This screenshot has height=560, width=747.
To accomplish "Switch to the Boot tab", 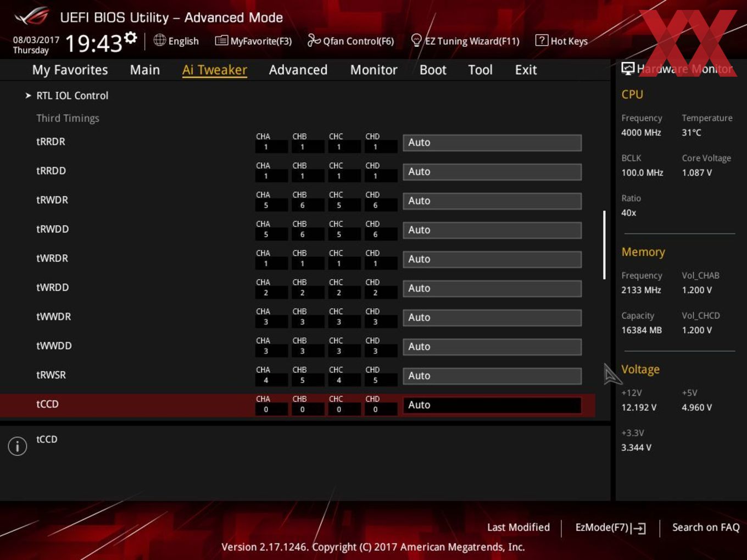I will (x=433, y=70).
